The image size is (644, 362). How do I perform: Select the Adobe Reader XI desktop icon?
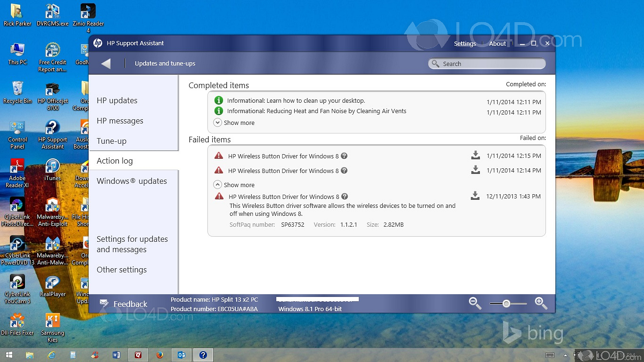tap(17, 173)
